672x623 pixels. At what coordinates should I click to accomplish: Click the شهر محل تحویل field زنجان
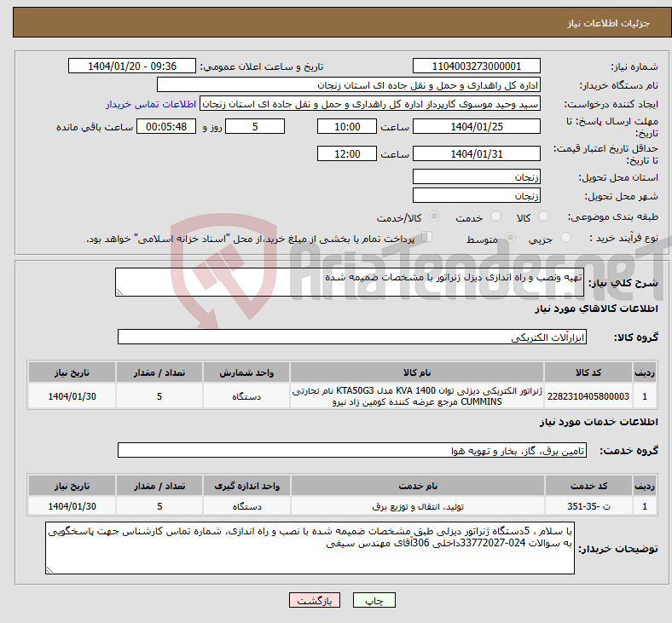click(476, 195)
